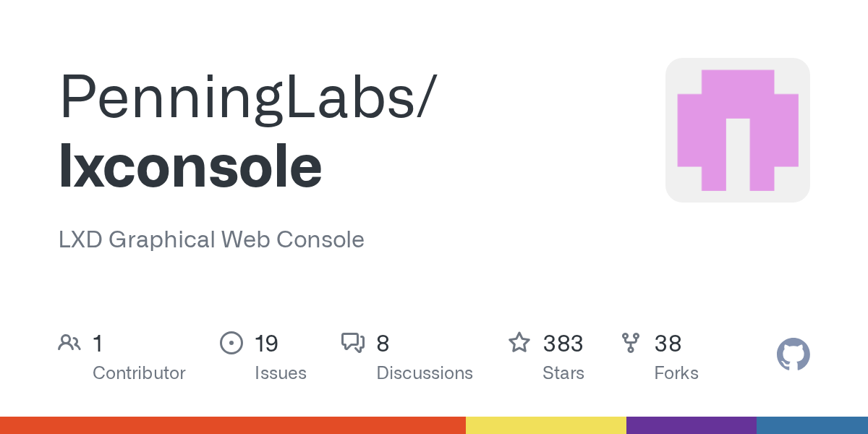Click the 'Forks' label
Screen dimensions: 868x434
tap(676, 373)
